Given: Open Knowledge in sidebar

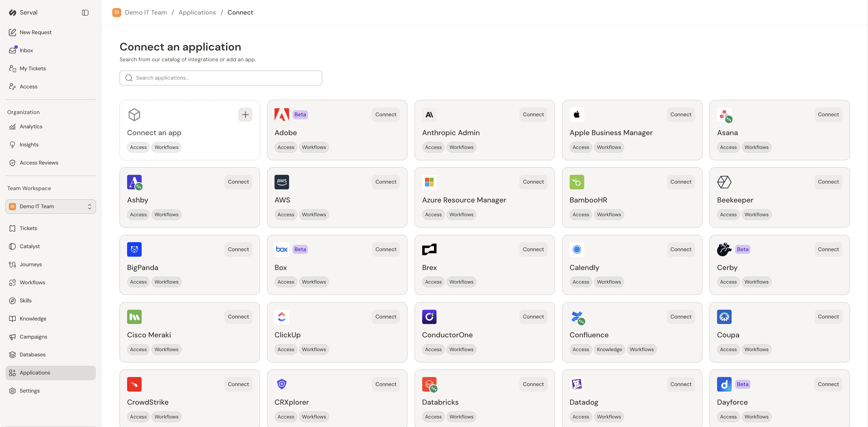Looking at the screenshot, I should [50, 318].
